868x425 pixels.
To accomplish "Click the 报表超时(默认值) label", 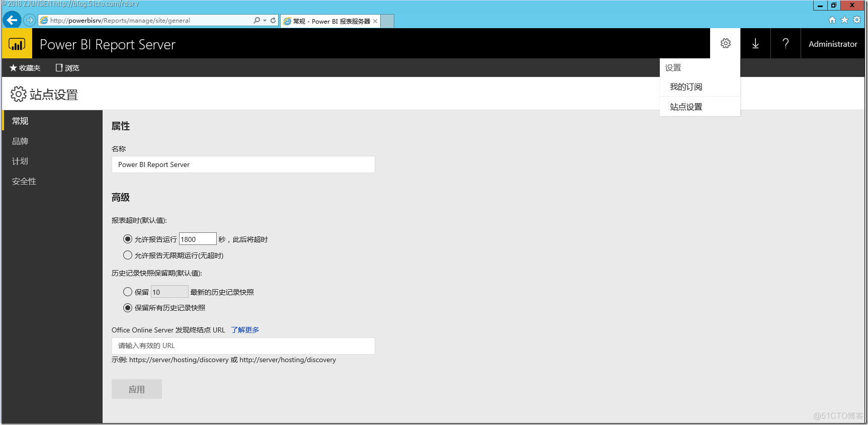I will coord(139,220).
